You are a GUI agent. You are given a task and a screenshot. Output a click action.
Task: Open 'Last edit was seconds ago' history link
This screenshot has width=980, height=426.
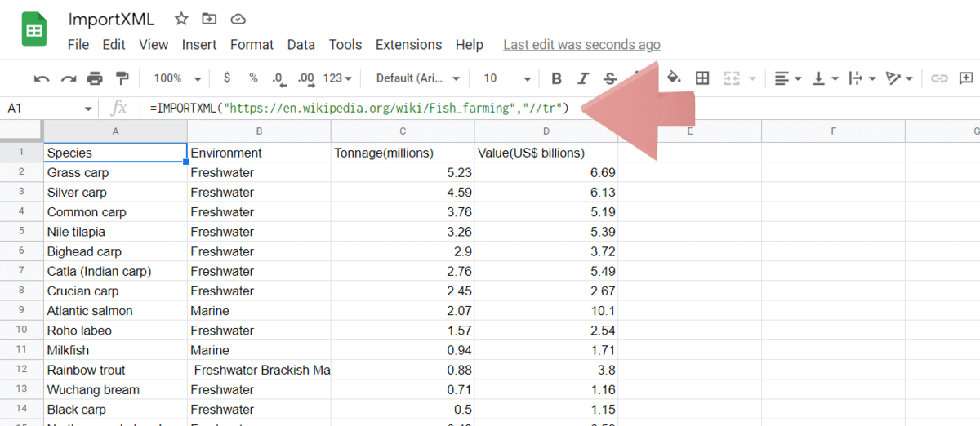click(581, 45)
